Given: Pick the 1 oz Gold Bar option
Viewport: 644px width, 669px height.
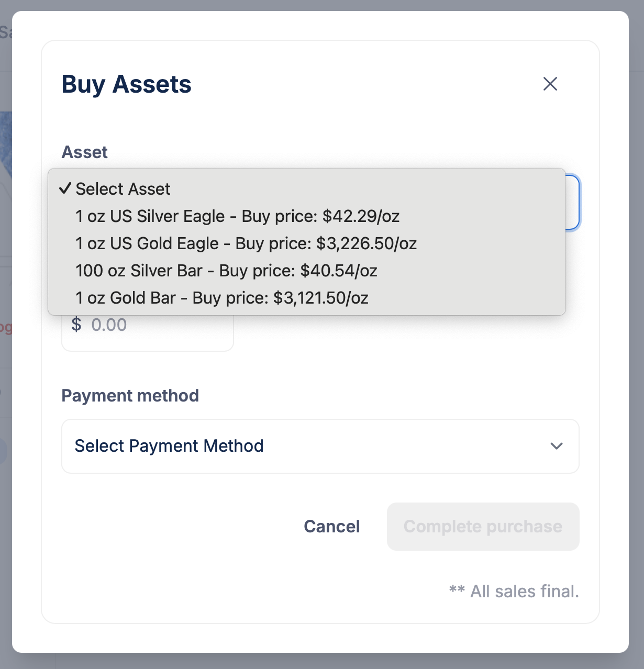Looking at the screenshot, I should [306, 298].
